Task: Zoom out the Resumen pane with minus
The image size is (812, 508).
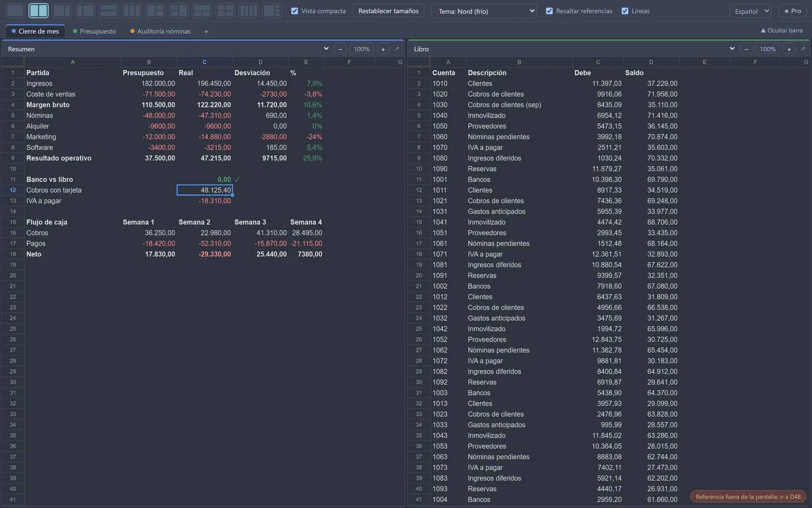Action: tap(340, 49)
